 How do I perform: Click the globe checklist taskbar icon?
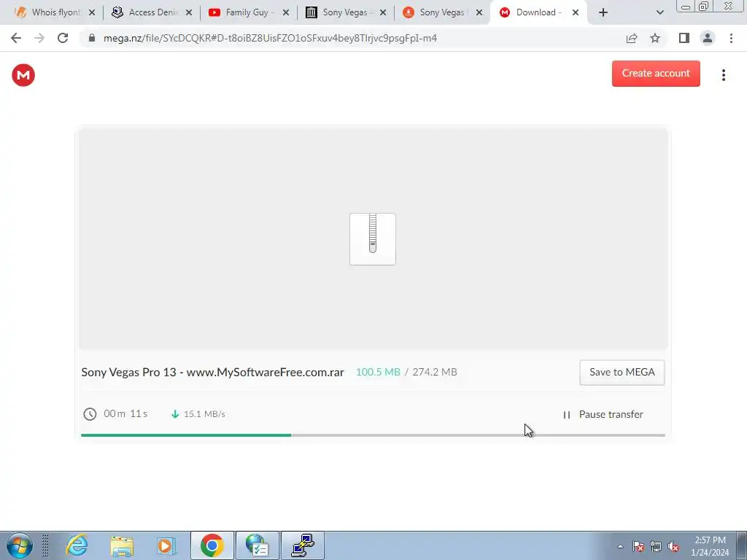[x=258, y=545]
